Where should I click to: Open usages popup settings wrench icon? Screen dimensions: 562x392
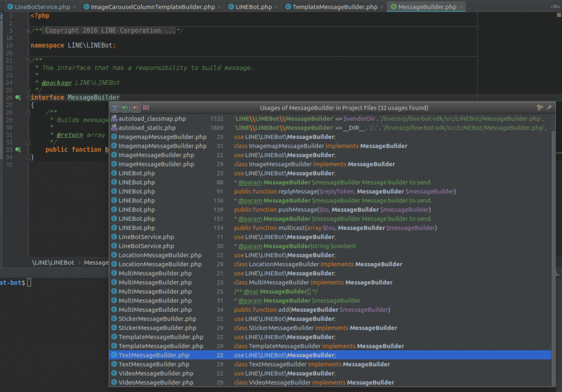(x=539, y=108)
